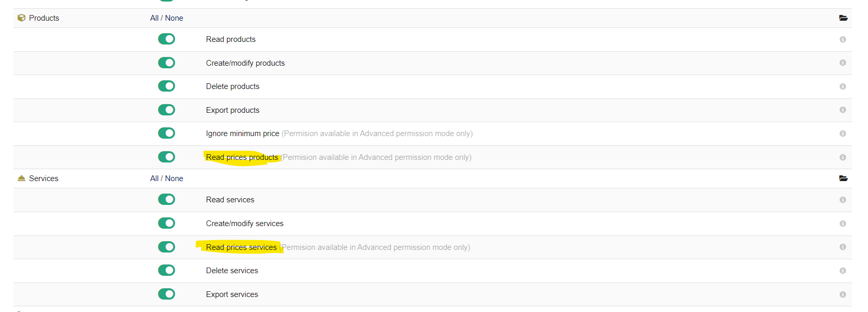Collapse the Services section with its folder icon
Screen dimensions: 868x312
[844, 178]
